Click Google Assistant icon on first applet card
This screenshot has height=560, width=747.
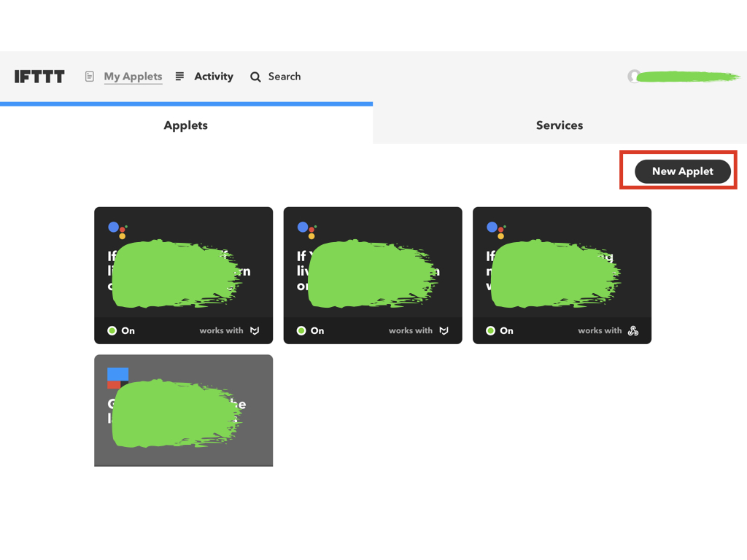pyautogui.click(x=117, y=230)
